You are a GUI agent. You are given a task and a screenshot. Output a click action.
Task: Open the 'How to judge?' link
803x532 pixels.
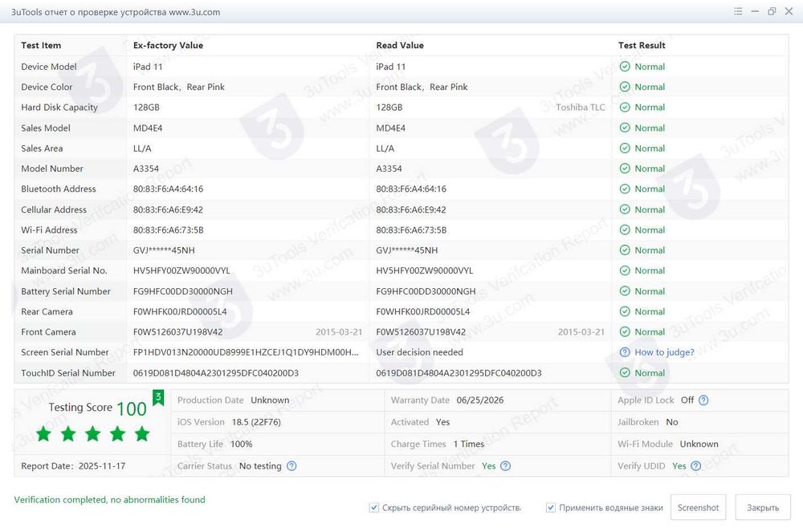pyautogui.click(x=664, y=352)
